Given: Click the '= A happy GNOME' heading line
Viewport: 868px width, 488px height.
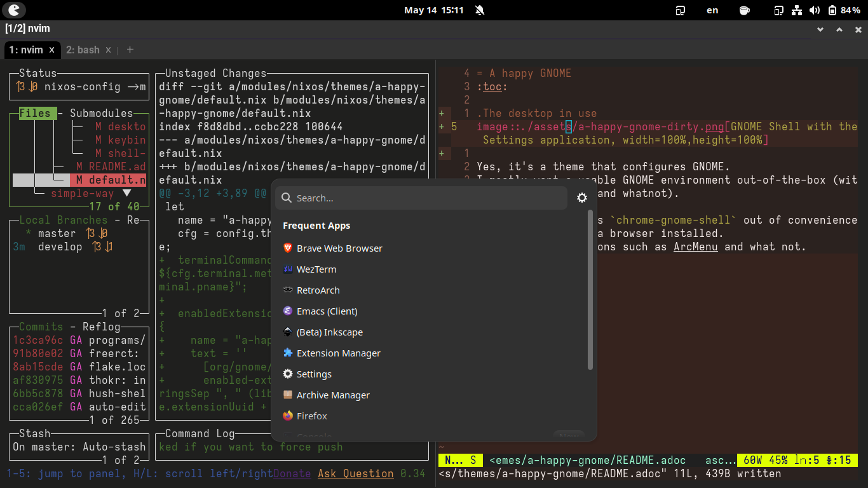Looking at the screenshot, I should 524,73.
